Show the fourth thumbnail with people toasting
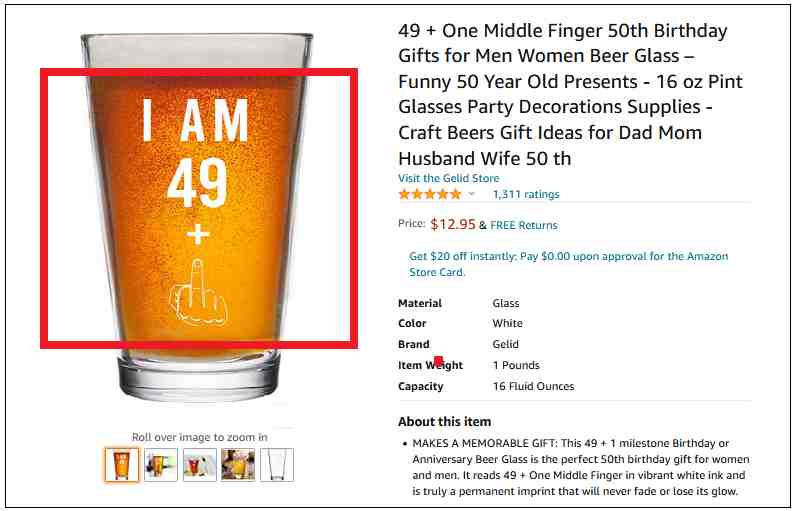 click(238, 464)
